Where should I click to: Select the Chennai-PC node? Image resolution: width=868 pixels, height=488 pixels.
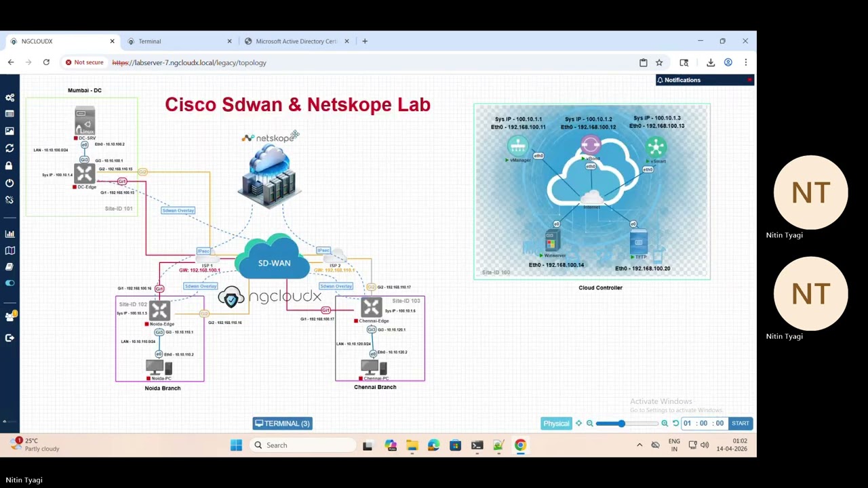(374, 368)
